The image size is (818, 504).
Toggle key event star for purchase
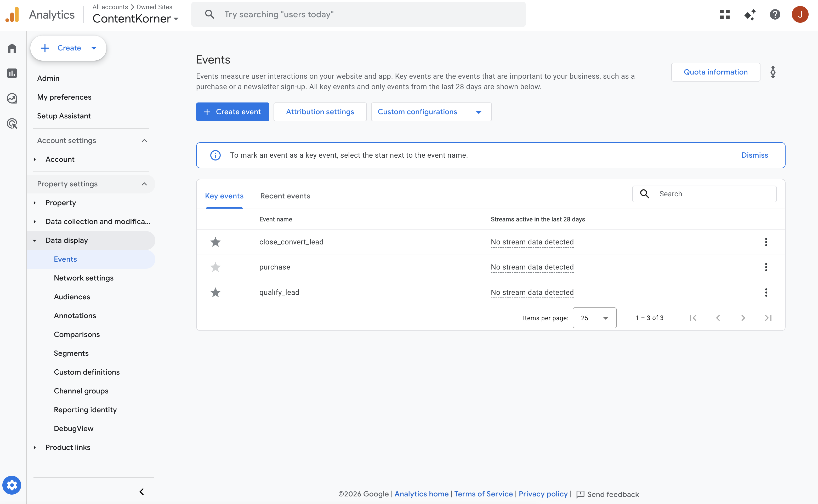[x=215, y=267]
